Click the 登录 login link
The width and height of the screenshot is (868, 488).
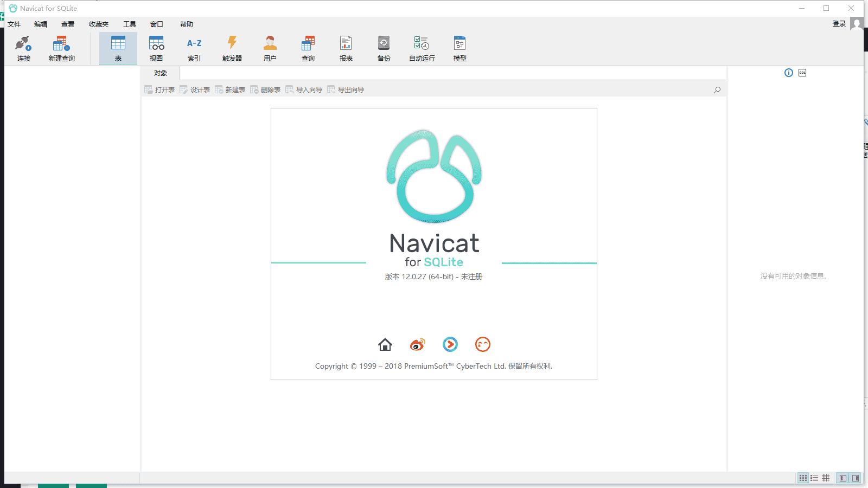(x=839, y=23)
